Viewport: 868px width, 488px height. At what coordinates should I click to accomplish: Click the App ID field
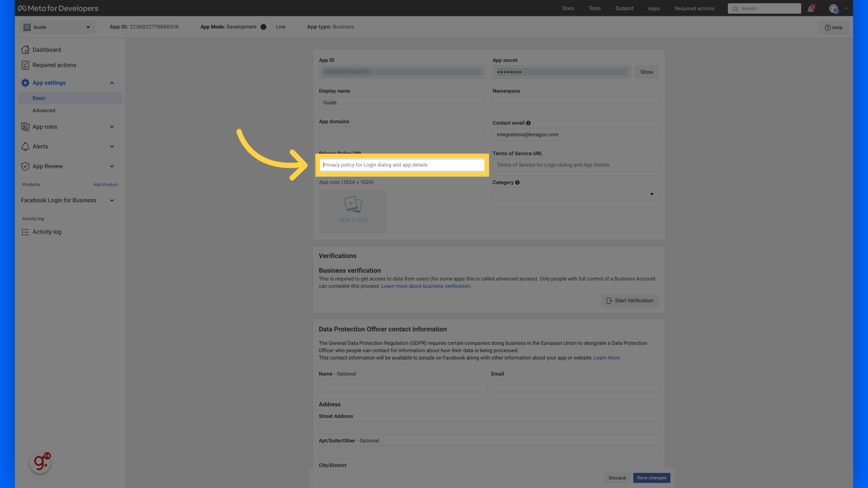[402, 72]
